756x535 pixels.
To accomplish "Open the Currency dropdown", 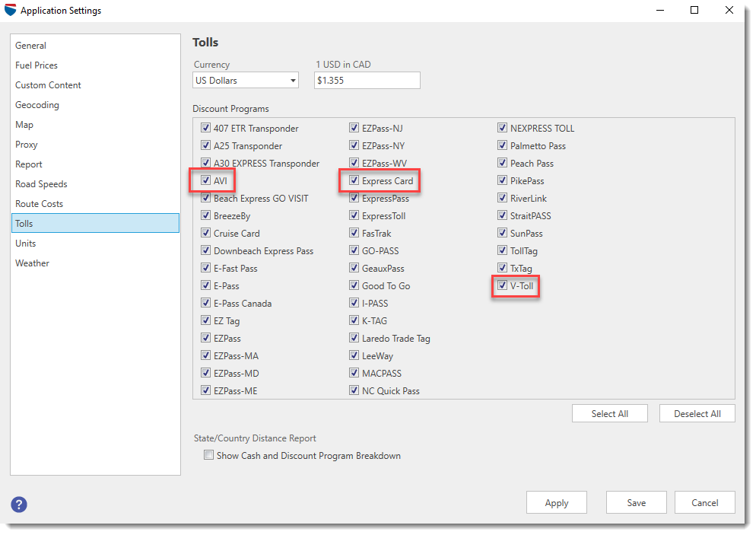I will [x=246, y=80].
